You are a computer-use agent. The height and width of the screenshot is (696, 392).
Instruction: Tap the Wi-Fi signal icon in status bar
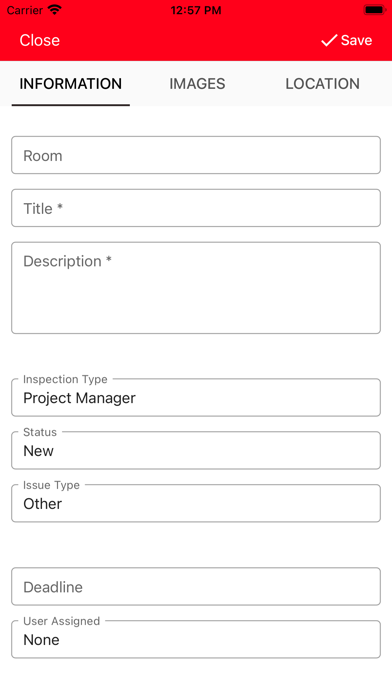pos(55,10)
